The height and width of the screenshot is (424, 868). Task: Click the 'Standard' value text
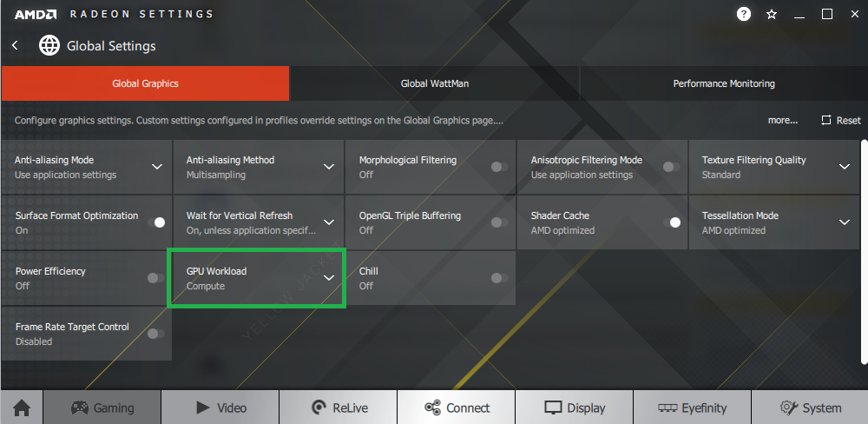tap(720, 176)
